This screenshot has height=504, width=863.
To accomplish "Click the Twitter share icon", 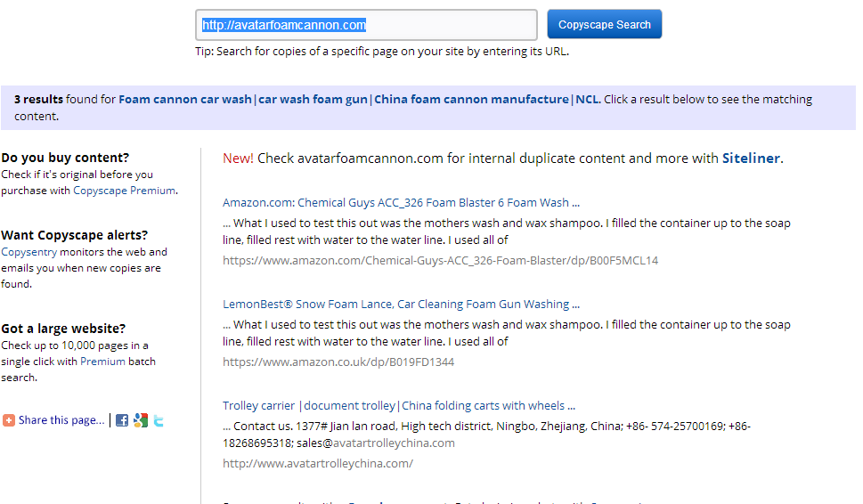I will coord(159,420).
